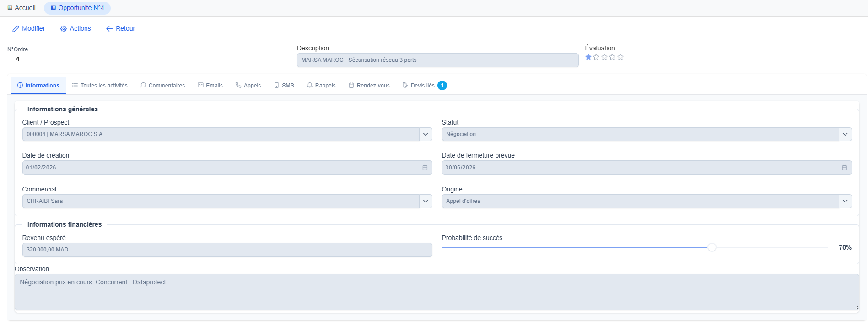Expand the Client / Prospect dropdown arrow
This screenshot has height=327, width=868.
[426, 134]
